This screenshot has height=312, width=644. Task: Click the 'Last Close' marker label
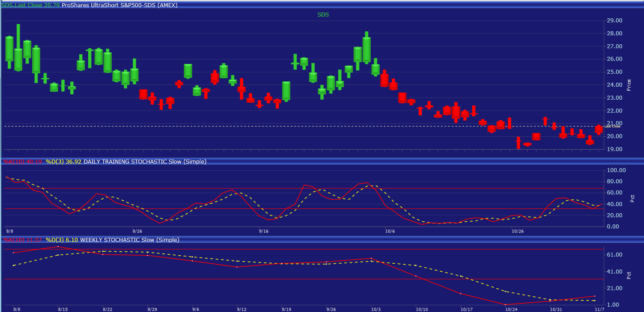point(612,126)
